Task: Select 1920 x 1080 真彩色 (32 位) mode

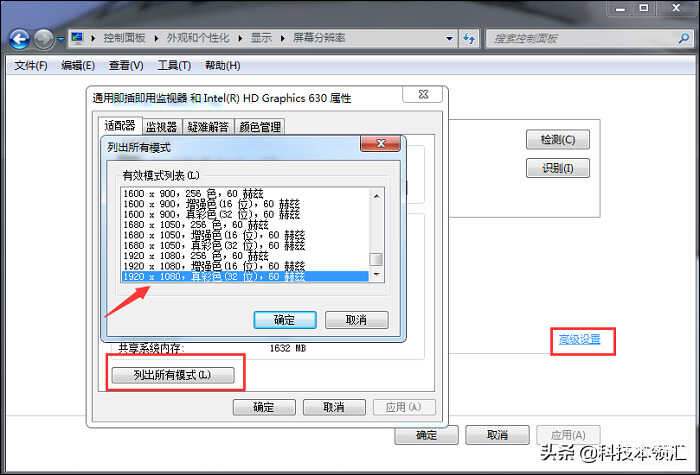Action: [x=245, y=277]
